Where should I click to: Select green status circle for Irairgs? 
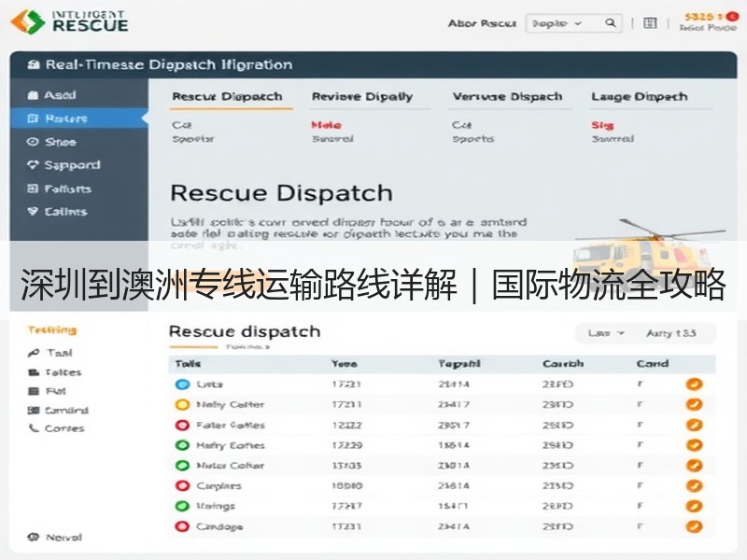tap(182, 506)
